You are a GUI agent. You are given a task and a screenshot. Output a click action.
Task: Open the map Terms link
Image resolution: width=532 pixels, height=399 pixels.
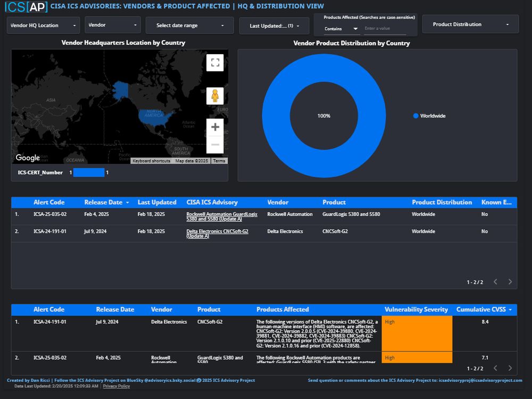coord(219,161)
